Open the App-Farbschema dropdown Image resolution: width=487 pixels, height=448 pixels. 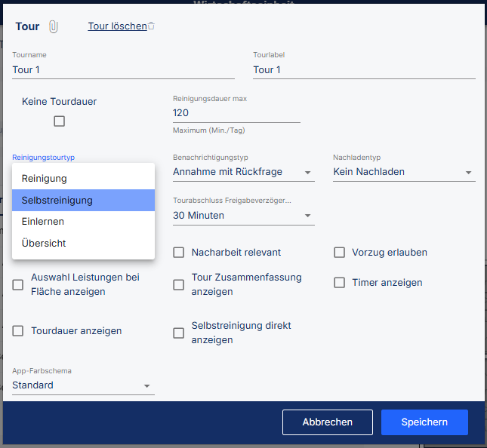83,385
